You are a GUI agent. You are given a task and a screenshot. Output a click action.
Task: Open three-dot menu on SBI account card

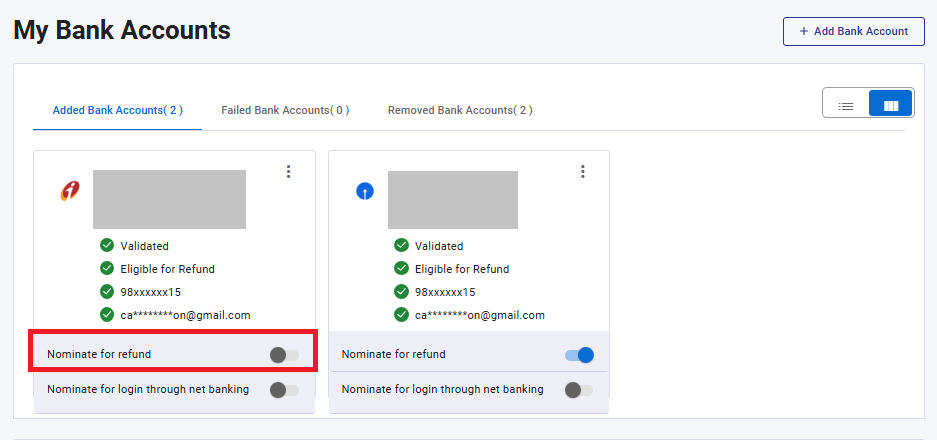(x=582, y=172)
